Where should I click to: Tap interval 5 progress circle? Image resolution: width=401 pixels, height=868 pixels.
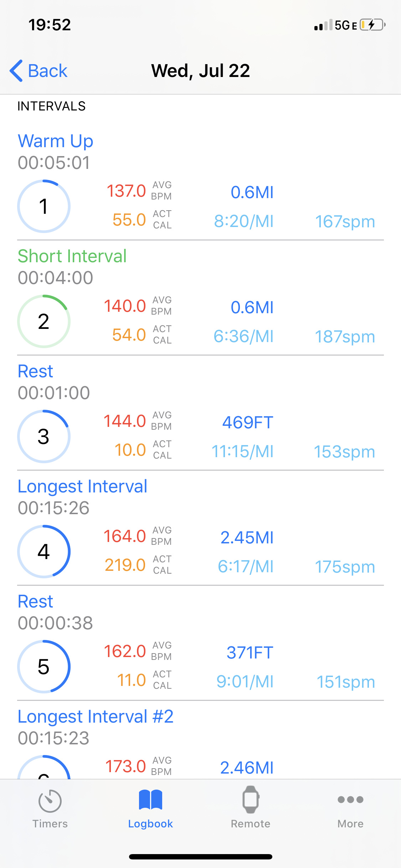(x=44, y=667)
